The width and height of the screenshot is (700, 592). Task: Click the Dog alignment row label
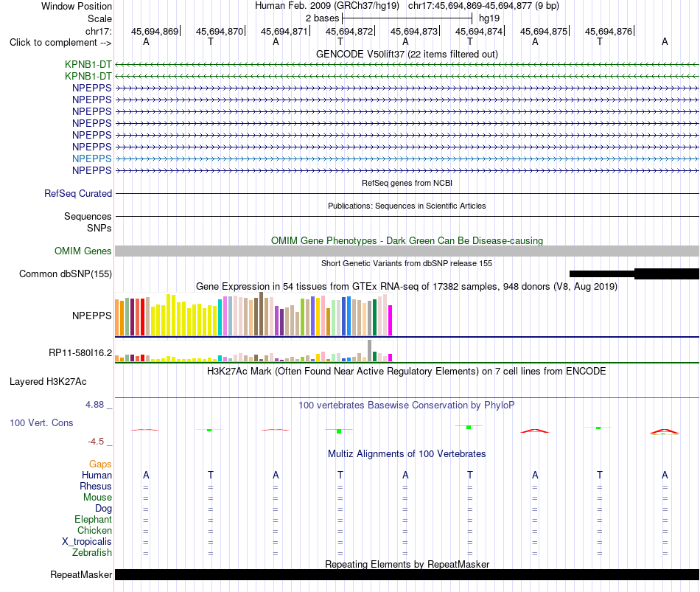(x=103, y=509)
